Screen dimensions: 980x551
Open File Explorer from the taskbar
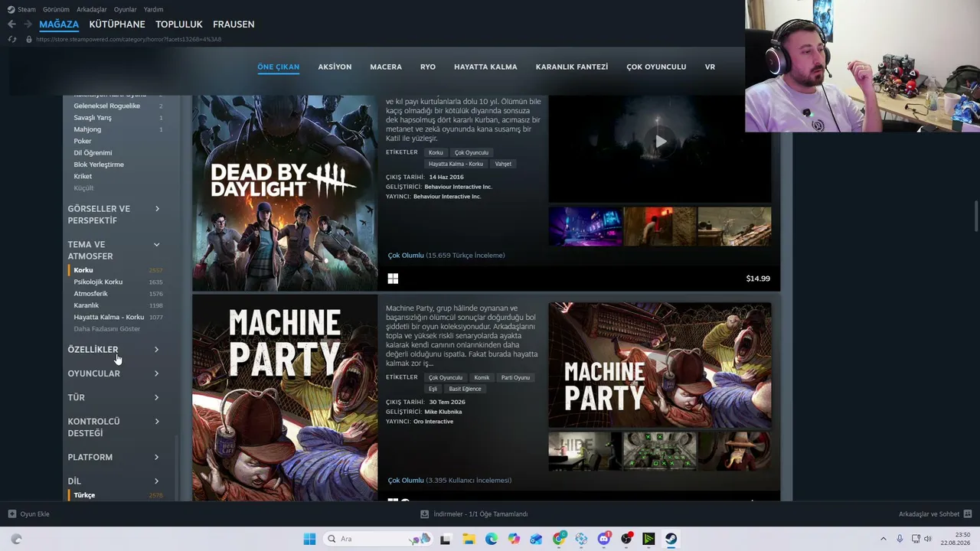[x=469, y=539]
